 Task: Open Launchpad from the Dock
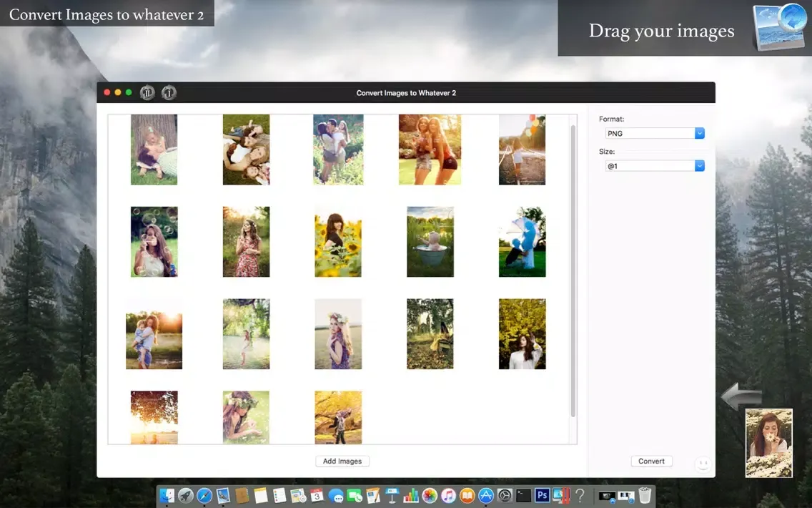[x=184, y=495]
